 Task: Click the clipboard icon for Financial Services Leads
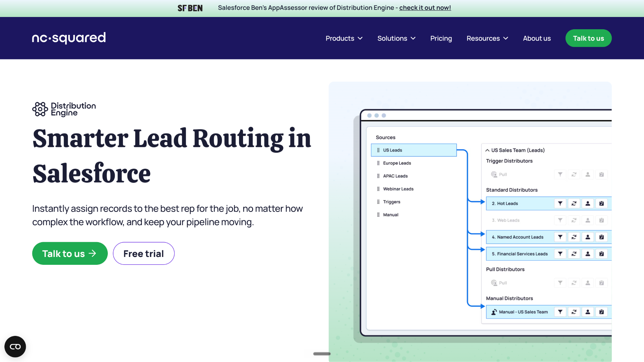(x=602, y=254)
